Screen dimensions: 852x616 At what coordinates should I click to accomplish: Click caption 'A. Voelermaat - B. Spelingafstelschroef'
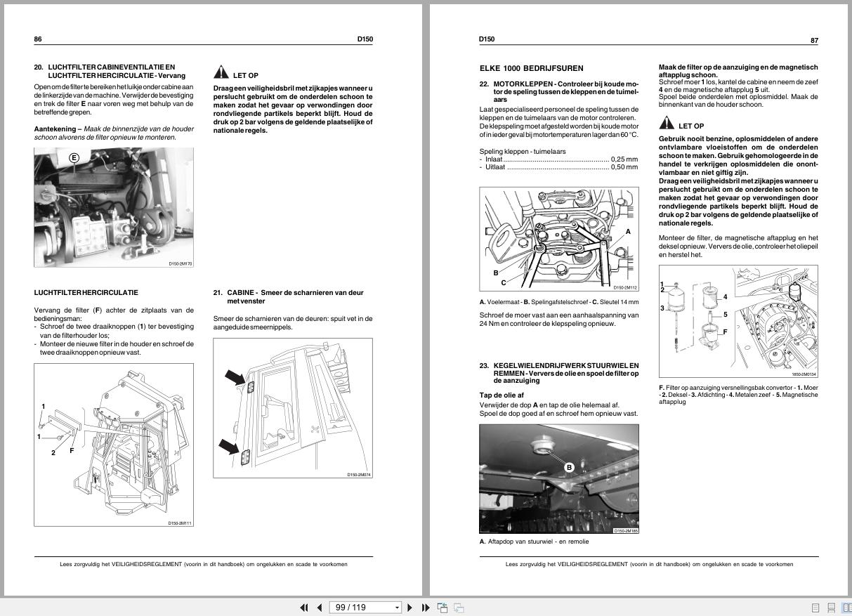tap(559, 302)
